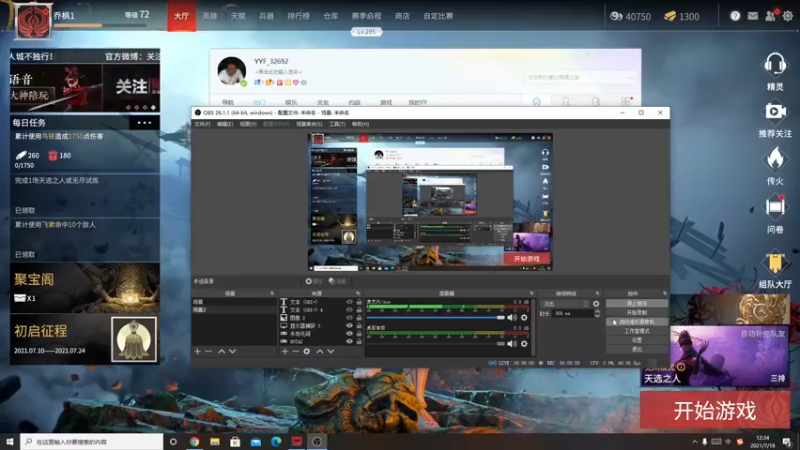Toggle lock on DOTA2 source
The height and width of the screenshot is (450, 800).
(x=359, y=341)
